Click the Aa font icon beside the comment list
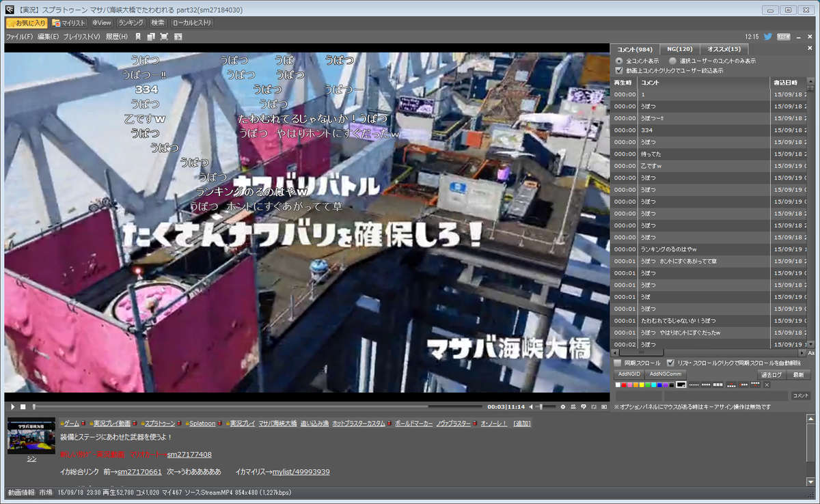Screen dimensions: 820x504 [x=811, y=353]
